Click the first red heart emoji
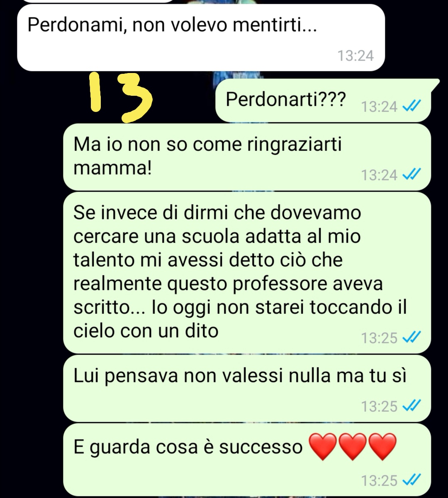This screenshot has height=498, width=448. (323, 447)
